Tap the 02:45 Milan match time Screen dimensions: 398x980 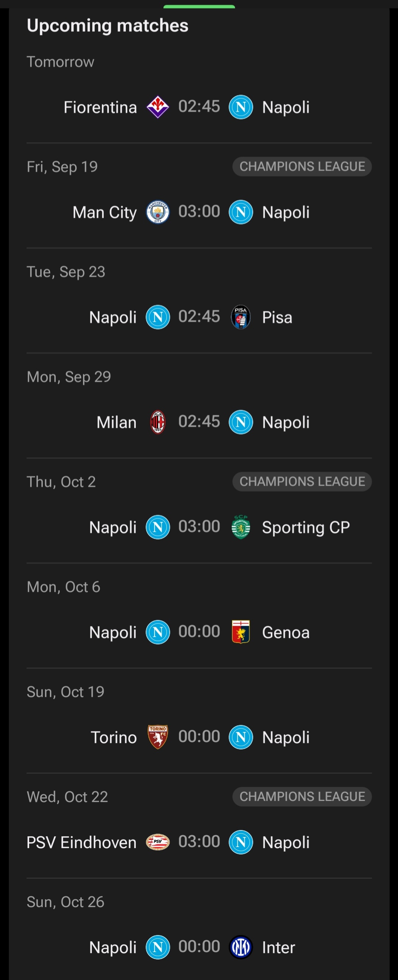pyautogui.click(x=199, y=422)
